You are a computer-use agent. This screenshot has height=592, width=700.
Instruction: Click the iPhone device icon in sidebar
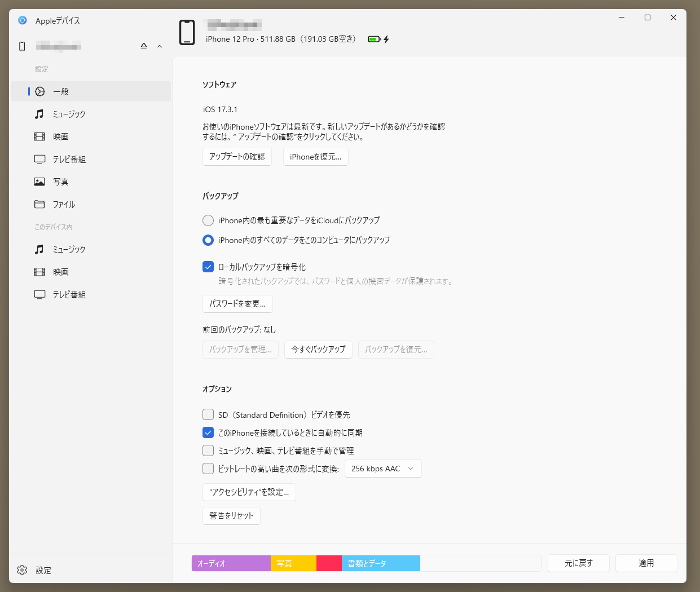22,46
